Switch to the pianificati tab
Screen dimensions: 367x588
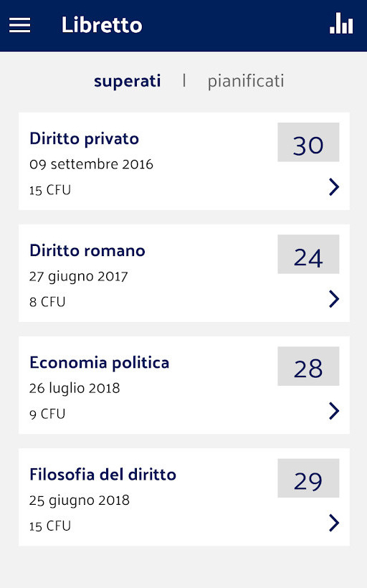tap(246, 81)
